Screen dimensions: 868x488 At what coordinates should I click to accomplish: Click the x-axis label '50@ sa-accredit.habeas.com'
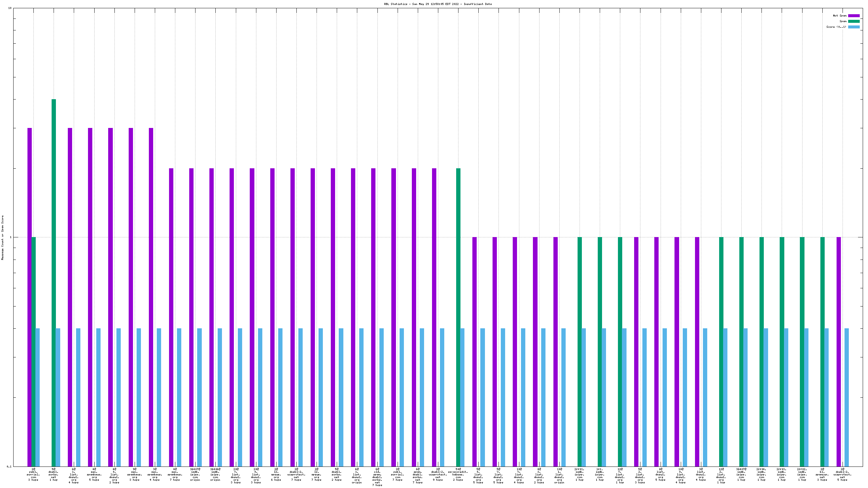tap(458, 474)
